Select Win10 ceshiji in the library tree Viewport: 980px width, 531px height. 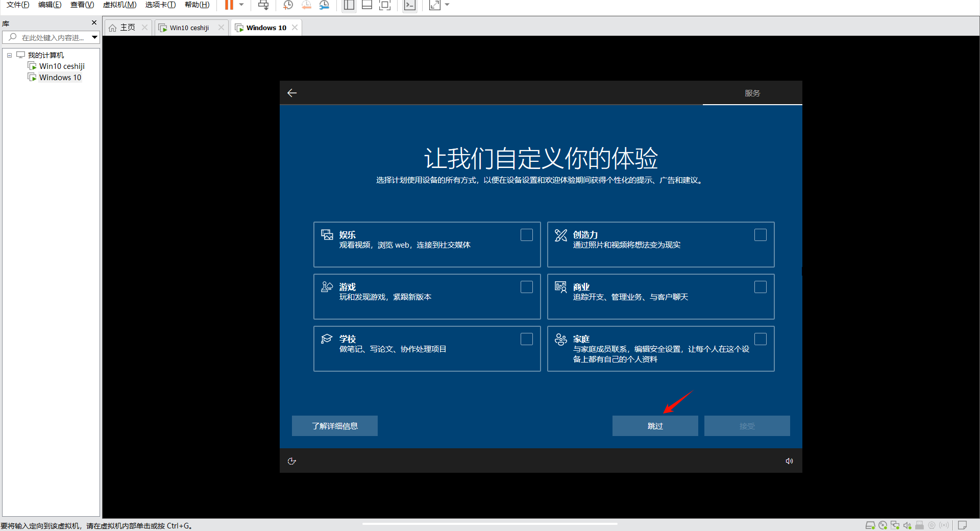pos(62,66)
